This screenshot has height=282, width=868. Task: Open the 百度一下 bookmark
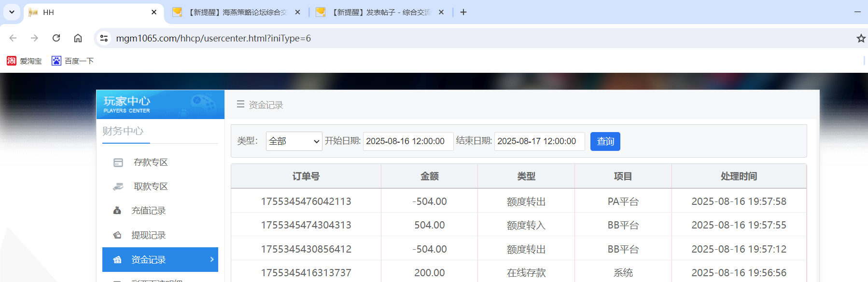(x=73, y=61)
